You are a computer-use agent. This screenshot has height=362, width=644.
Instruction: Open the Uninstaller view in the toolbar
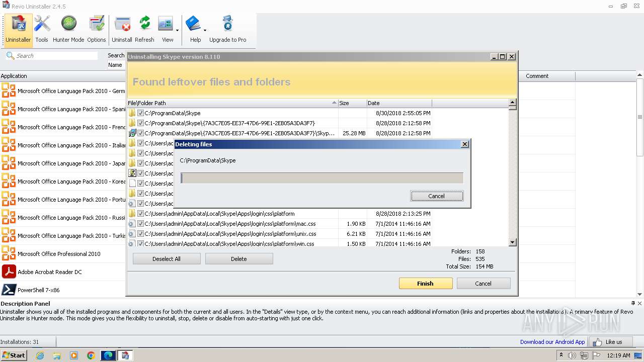18,29
